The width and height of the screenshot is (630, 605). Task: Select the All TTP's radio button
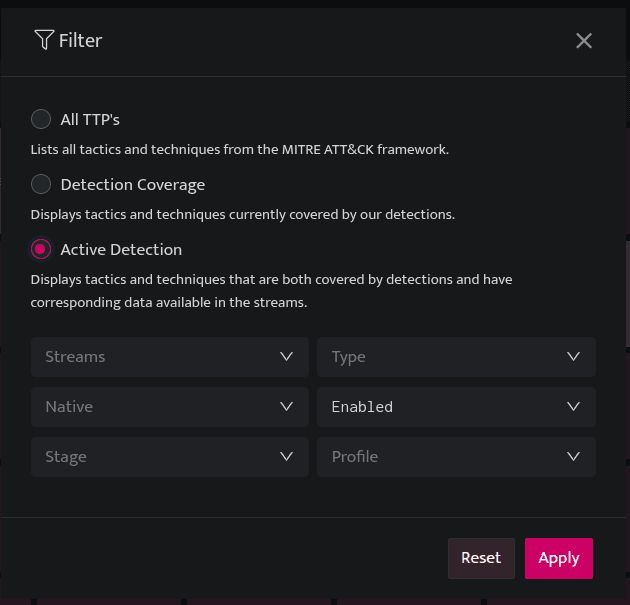[x=41, y=119]
